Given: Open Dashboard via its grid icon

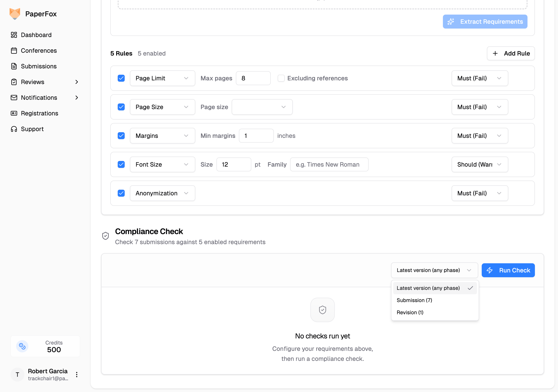Looking at the screenshot, I should [x=14, y=35].
